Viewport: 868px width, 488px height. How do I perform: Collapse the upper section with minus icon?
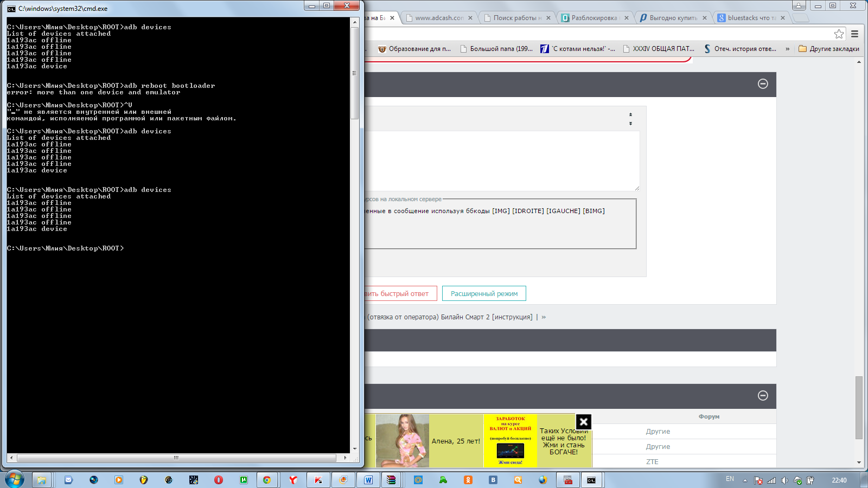tap(763, 84)
